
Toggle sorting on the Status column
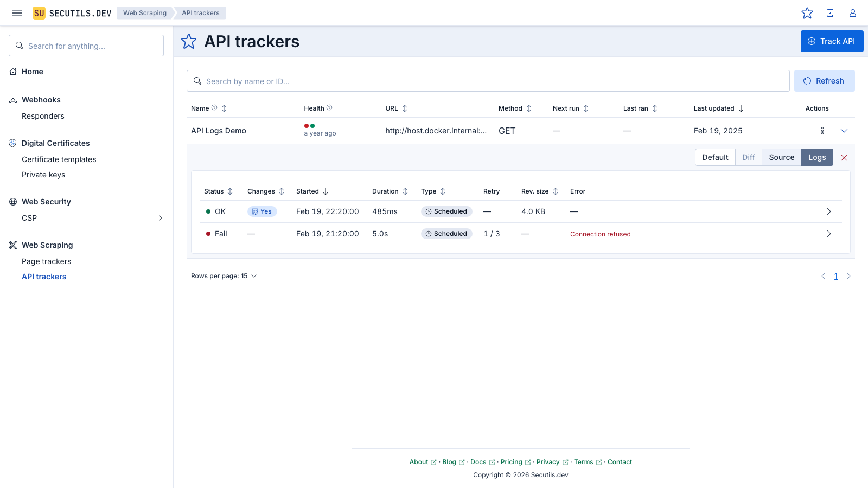(x=231, y=191)
